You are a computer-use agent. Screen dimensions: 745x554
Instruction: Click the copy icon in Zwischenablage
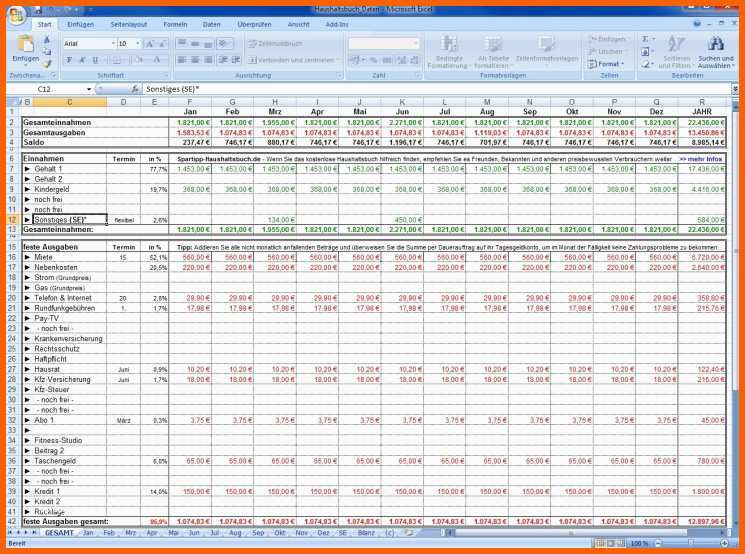point(47,52)
